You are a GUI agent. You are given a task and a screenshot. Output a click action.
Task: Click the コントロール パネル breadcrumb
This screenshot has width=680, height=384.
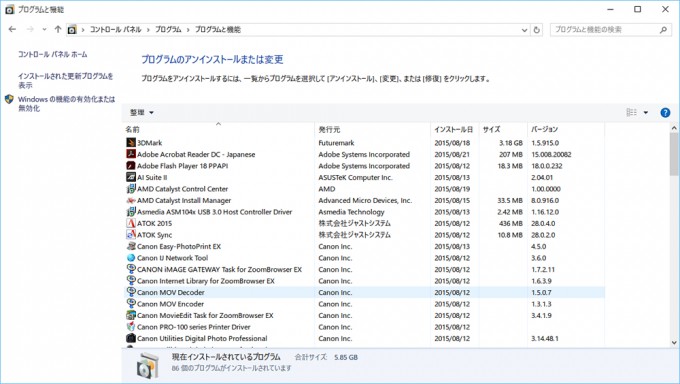pyautogui.click(x=115, y=30)
